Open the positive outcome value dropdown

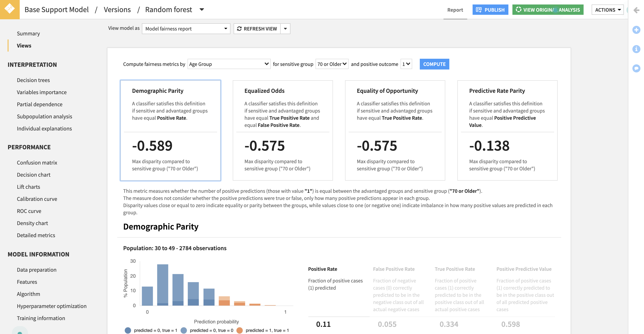[406, 64]
